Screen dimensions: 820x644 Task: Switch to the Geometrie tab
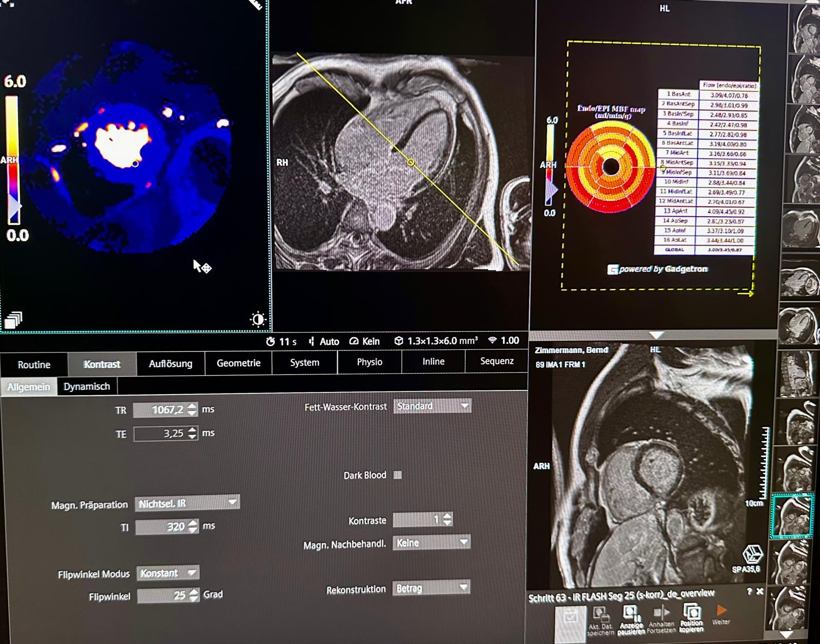[238, 363]
